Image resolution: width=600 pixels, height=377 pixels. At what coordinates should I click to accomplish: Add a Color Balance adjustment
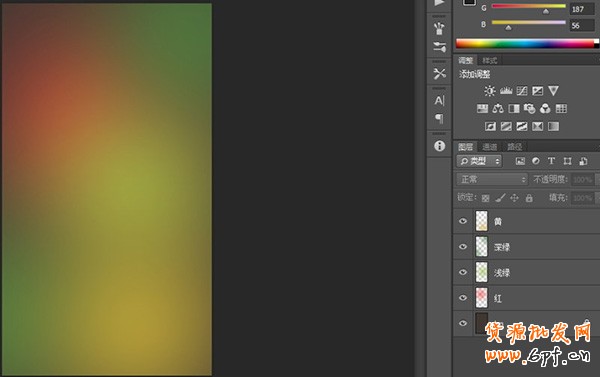(498, 109)
